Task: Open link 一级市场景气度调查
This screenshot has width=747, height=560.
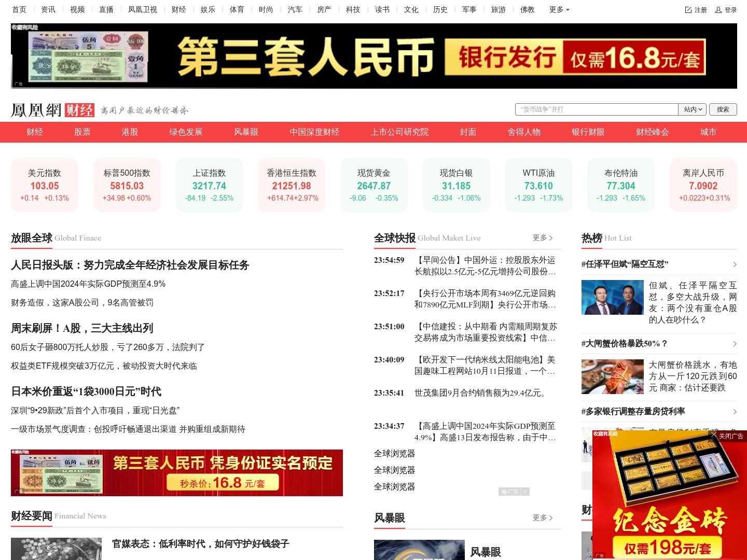Action: [128, 429]
